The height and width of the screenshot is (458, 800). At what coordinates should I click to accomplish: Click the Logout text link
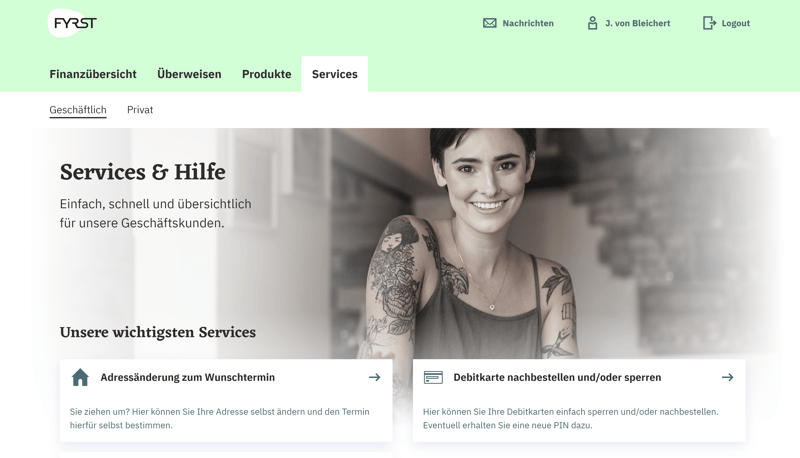pos(736,23)
